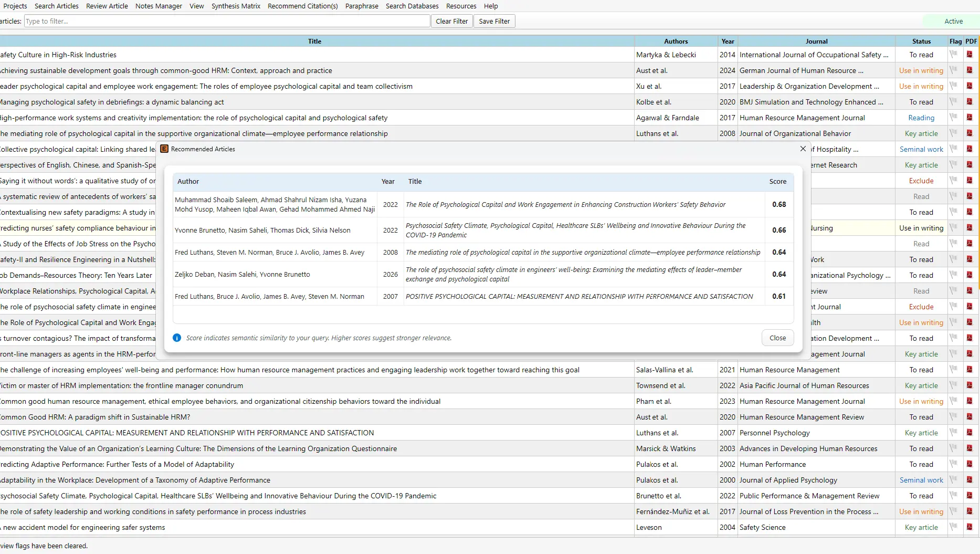Flag the Pham et al. 2023 article
Image resolution: width=980 pixels, height=554 pixels.
click(954, 401)
